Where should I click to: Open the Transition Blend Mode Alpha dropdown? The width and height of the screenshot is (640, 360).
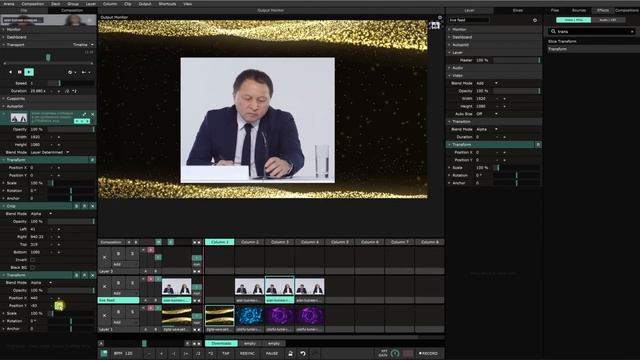487,129
